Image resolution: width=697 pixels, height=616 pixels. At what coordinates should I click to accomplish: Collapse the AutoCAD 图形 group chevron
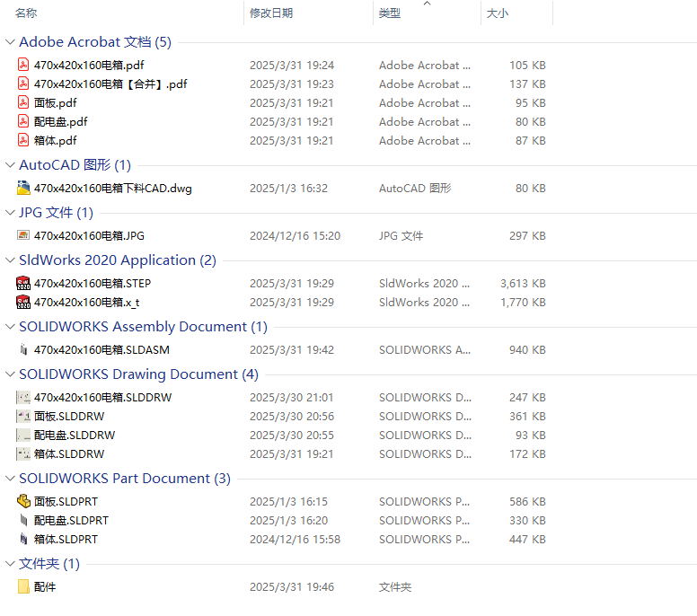(10, 165)
